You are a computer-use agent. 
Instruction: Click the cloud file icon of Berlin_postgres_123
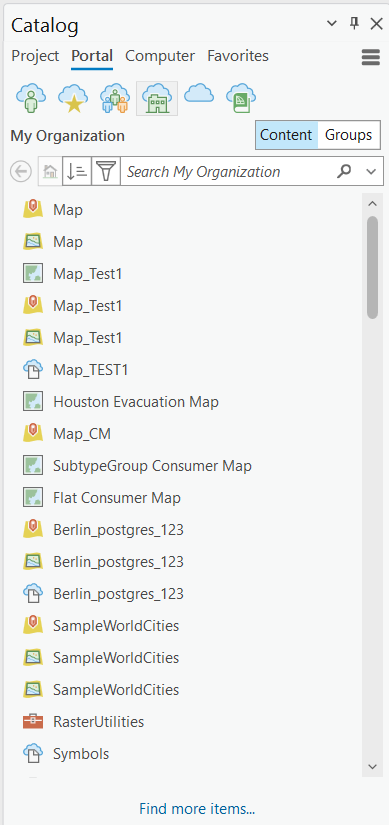(x=33, y=594)
